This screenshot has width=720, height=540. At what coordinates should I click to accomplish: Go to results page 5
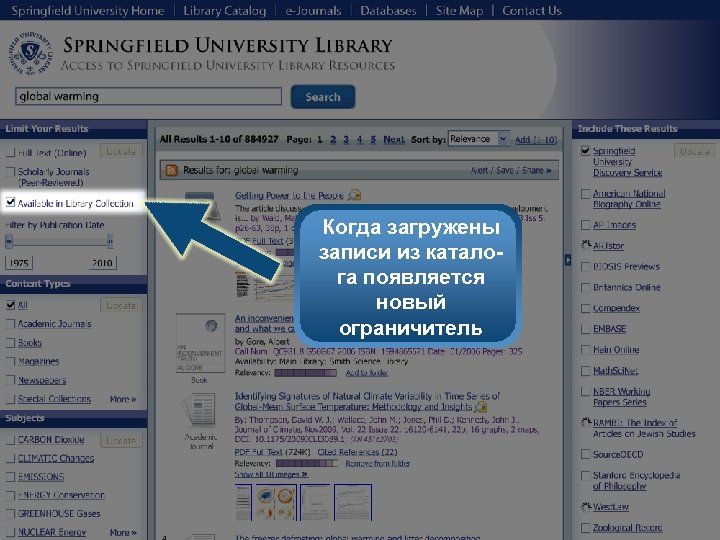pyautogui.click(x=373, y=140)
